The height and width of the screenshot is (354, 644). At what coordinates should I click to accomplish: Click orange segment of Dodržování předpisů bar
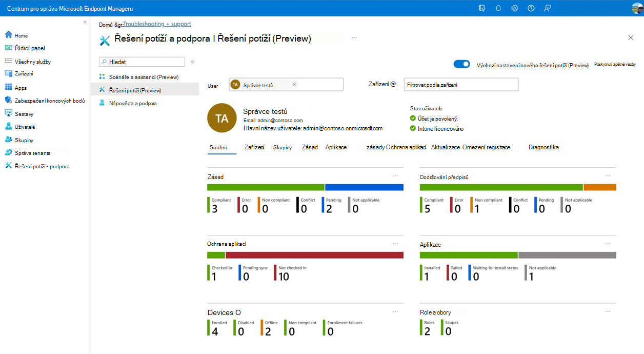[600, 187]
